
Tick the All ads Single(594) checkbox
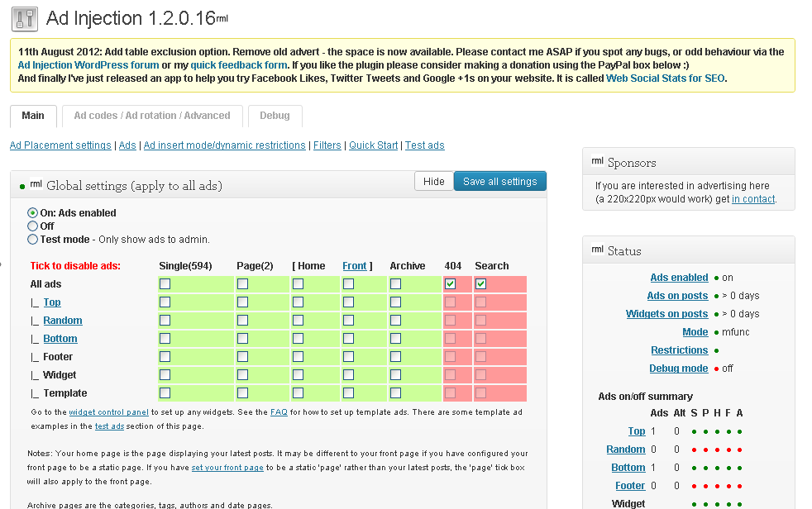tap(165, 283)
